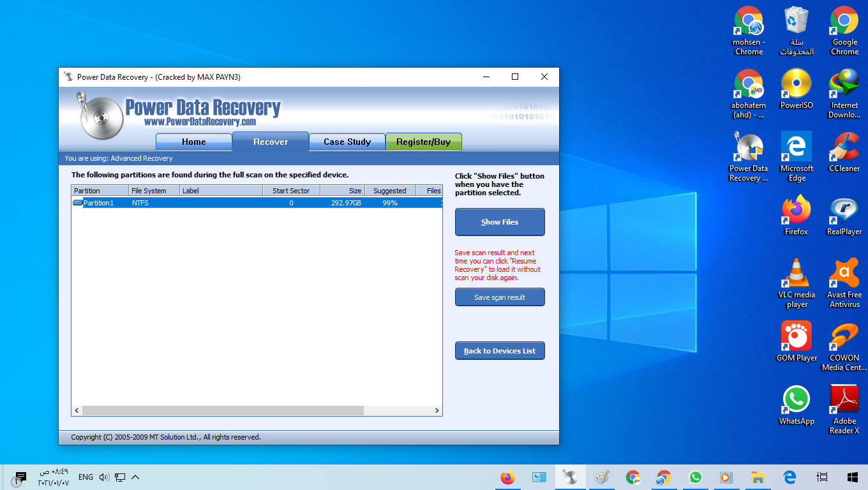Click the Save scan result button
Screen dimensions: 868x490
pyautogui.click(x=500, y=297)
